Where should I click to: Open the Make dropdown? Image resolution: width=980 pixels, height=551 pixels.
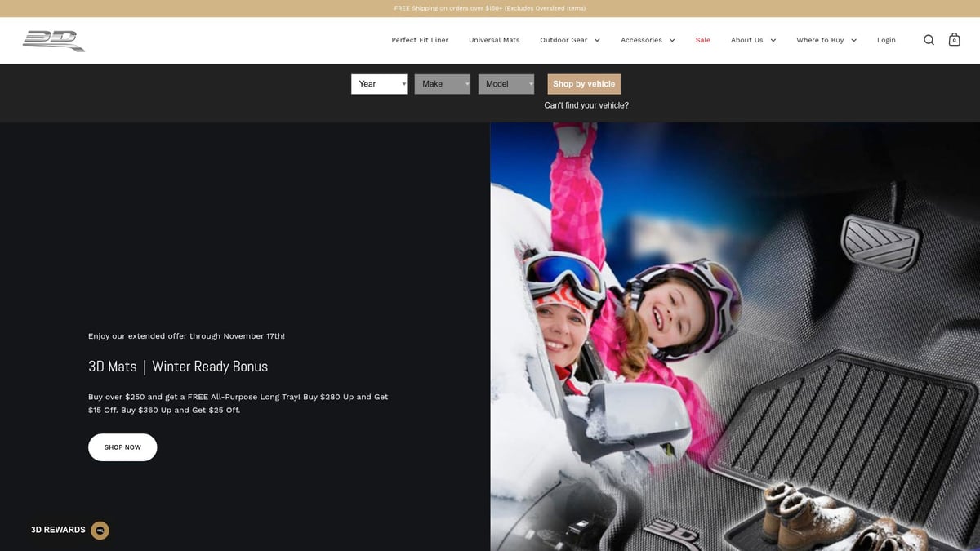coord(442,84)
